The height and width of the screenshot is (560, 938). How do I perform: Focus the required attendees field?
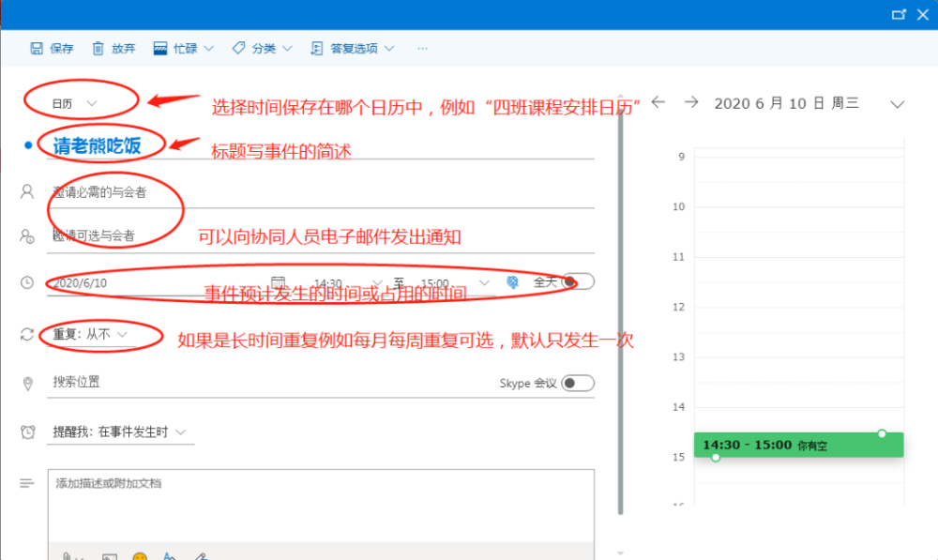pos(321,192)
